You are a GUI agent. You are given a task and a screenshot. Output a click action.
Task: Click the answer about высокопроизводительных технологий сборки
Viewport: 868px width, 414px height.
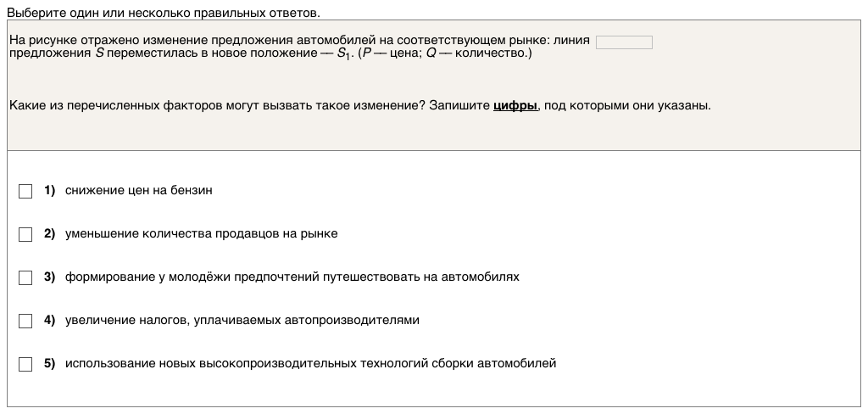coord(310,364)
